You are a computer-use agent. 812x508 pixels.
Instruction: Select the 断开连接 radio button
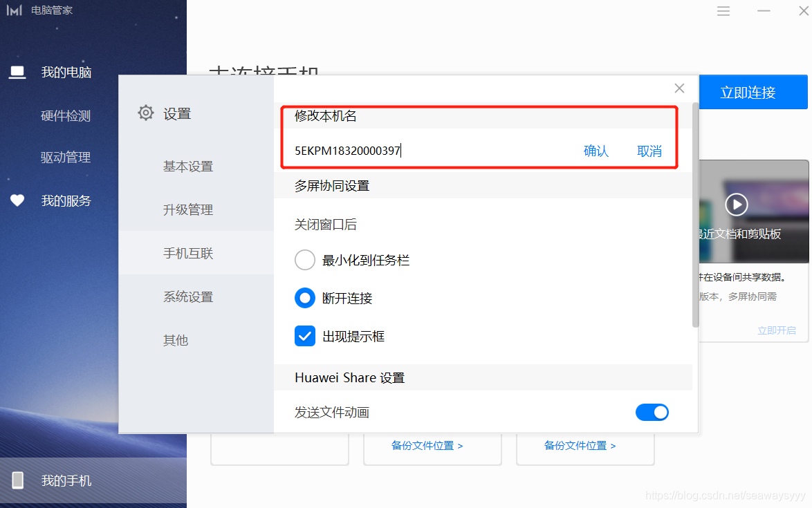click(x=305, y=298)
